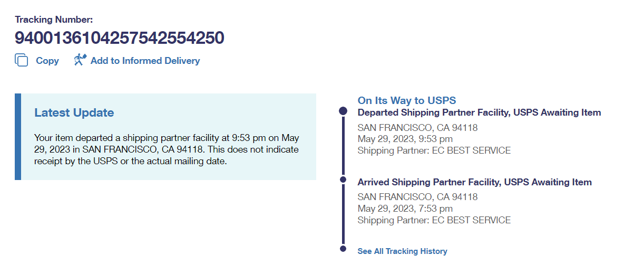Viewport: 644px width, 274px height.
Task: Click the bottom timeline dot near tracking history
Action: coord(343,249)
